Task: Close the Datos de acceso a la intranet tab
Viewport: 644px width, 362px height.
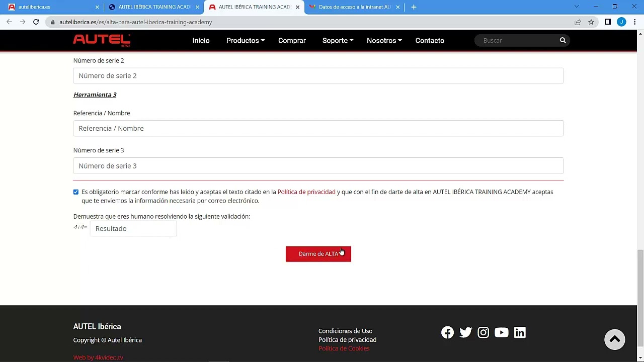Action: pyautogui.click(x=398, y=7)
